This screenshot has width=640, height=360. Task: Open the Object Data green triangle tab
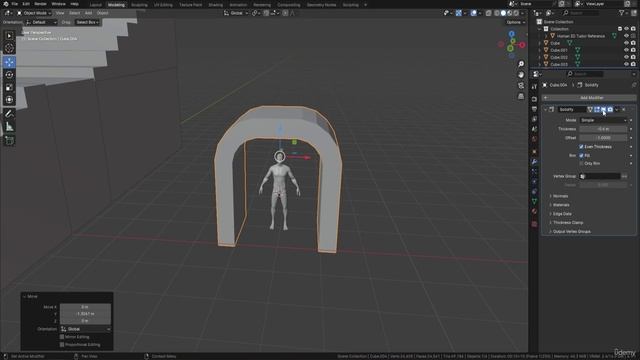click(x=534, y=201)
